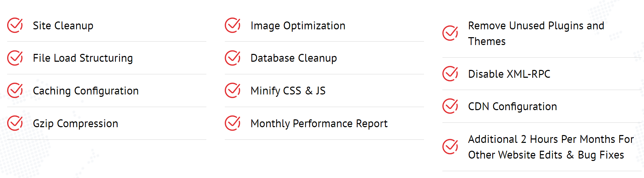Click the check icon for Remove Unused Plugins
This screenshot has width=644, height=178.
(x=450, y=33)
